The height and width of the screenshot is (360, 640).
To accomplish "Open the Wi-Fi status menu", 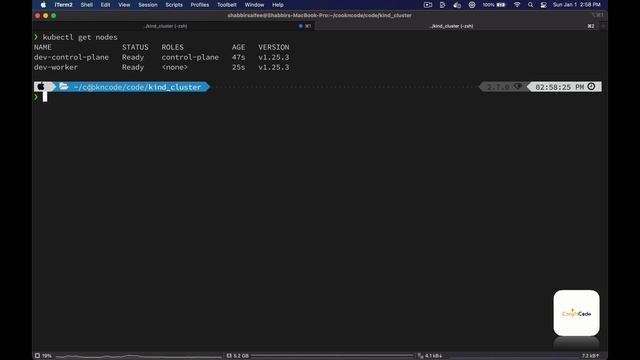I will 517,5.
